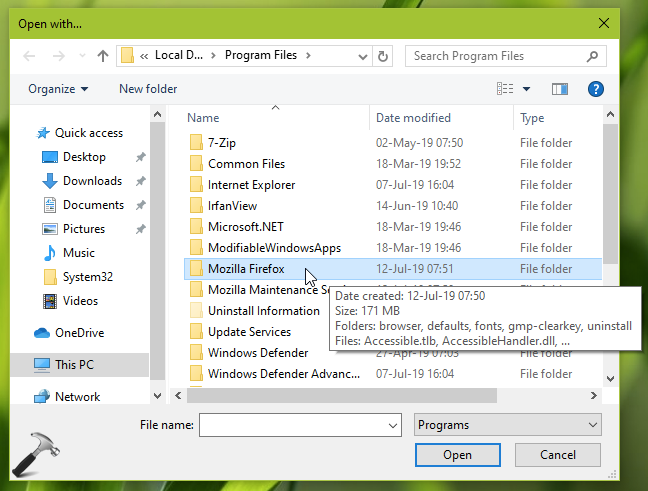Refresh the Program Files listing
648x491 pixels.
383,56
